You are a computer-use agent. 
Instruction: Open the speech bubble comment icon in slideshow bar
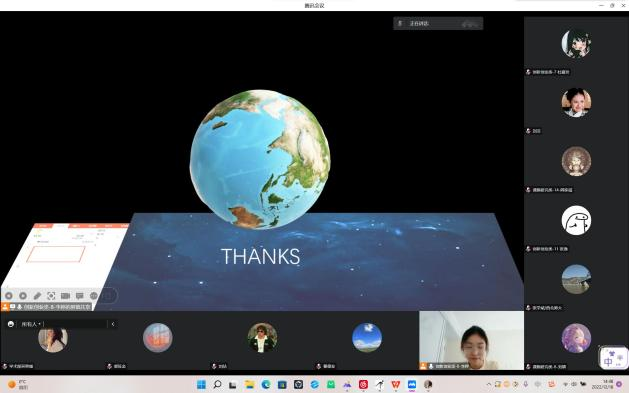point(79,296)
